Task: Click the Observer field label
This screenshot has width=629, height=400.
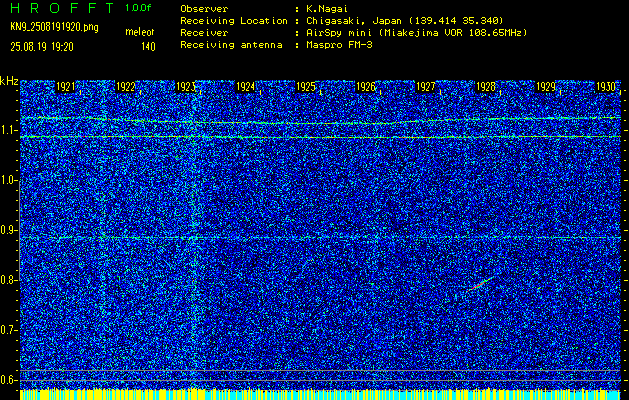Action: 204,9
